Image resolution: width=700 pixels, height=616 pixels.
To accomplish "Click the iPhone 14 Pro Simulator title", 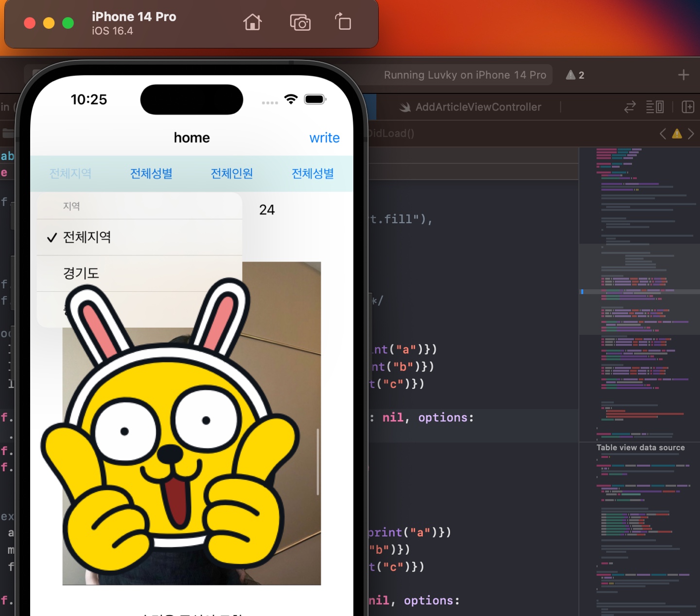I will tap(134, 17).
